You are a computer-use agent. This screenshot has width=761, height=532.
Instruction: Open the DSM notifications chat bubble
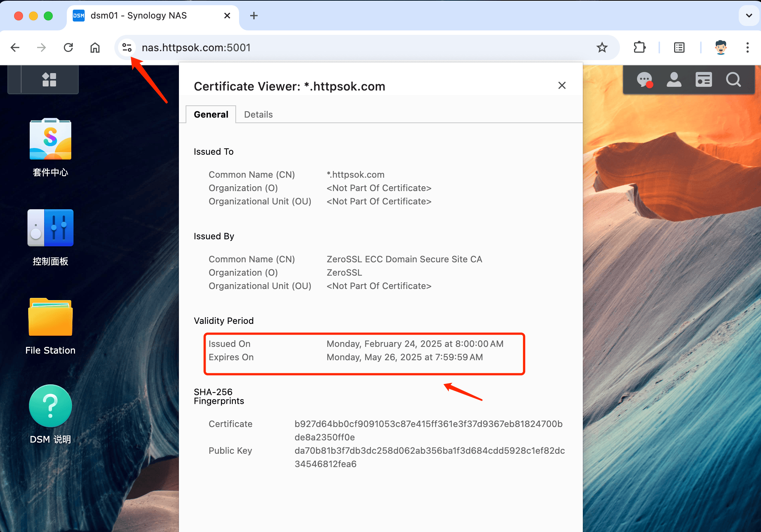tap(644, 79)
